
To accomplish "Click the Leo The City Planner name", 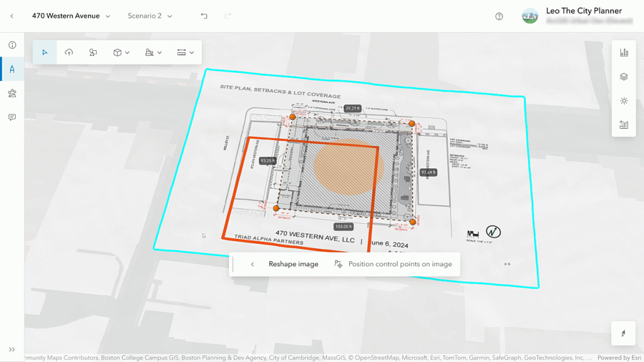I will pyautogui.click(x=584, y=11).
